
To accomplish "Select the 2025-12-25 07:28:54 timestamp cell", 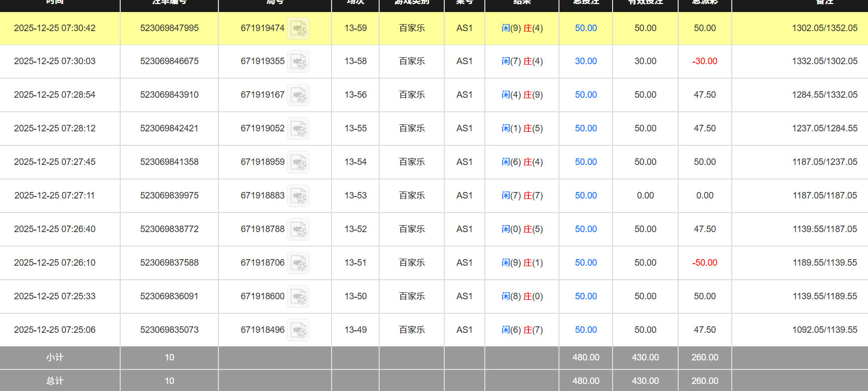I will (x=55, y=95).
